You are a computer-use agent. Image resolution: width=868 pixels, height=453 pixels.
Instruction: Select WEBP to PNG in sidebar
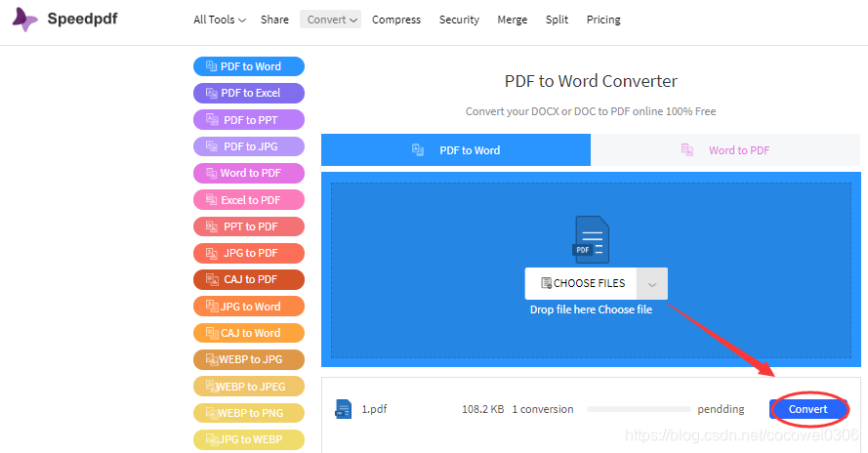pyautogui.click(x=249, y=413)
